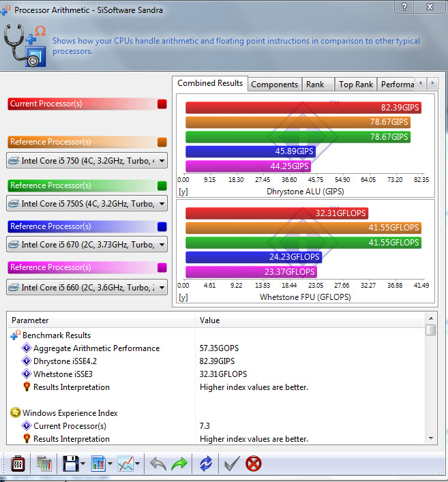The height and width of the screenshot is (482, 448).
Task: Confirm with the gray checkmark icon
Action: [232, 464]
